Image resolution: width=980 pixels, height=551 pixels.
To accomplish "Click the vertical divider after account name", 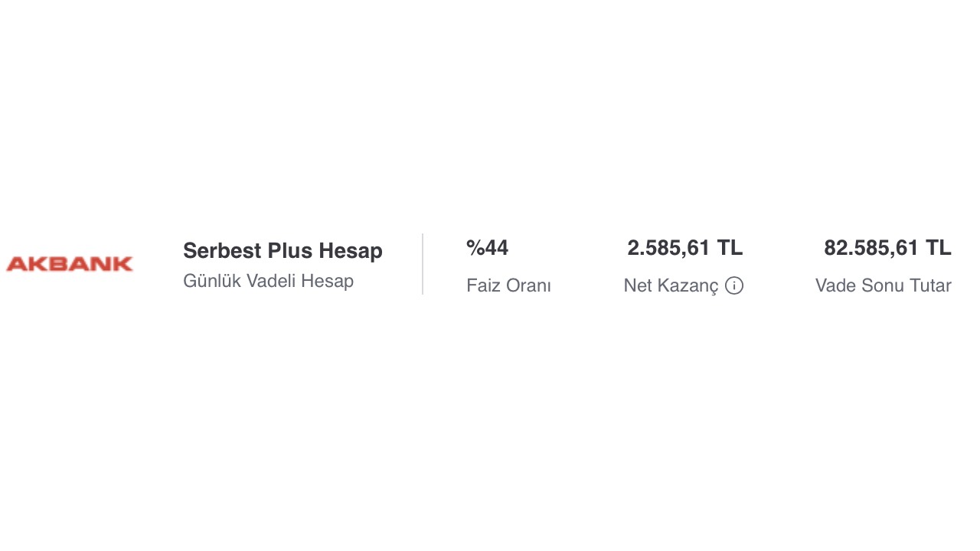I will point(423,264).
